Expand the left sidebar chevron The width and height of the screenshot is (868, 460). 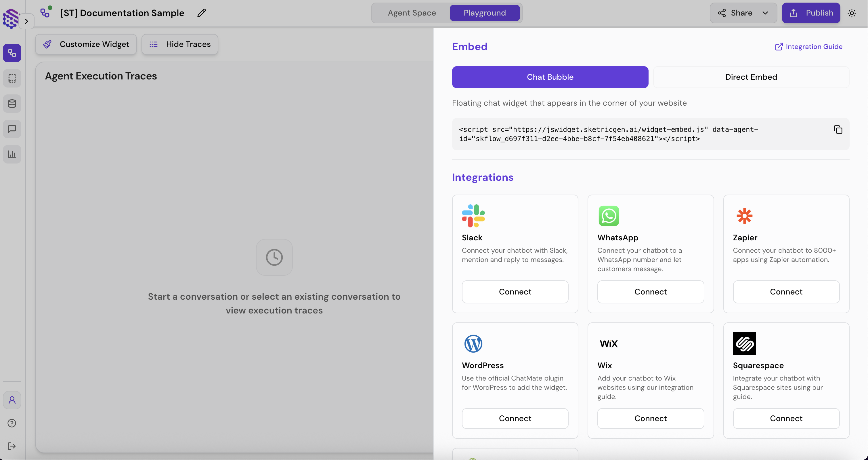click(26, 21)
